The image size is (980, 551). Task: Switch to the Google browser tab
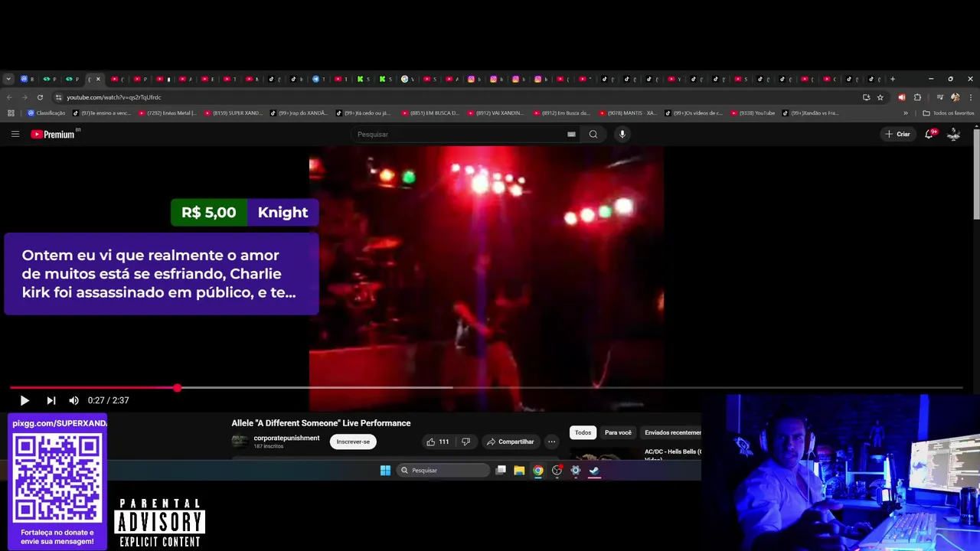pos(407,79)
